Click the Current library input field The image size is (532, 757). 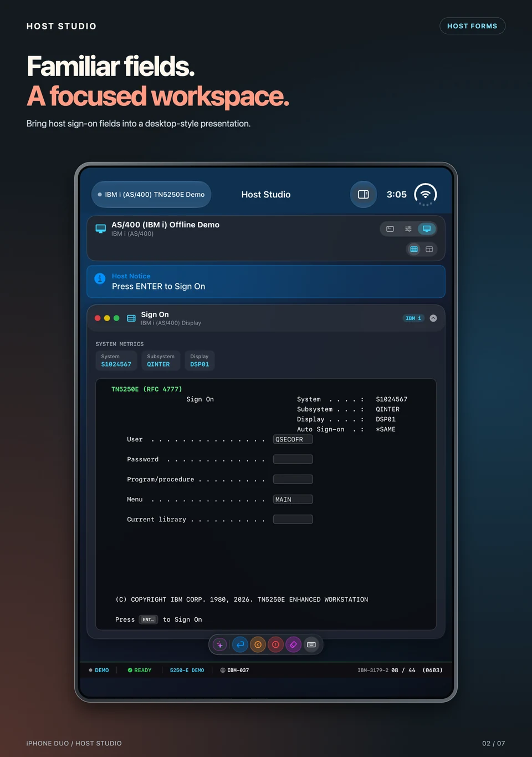293,519
